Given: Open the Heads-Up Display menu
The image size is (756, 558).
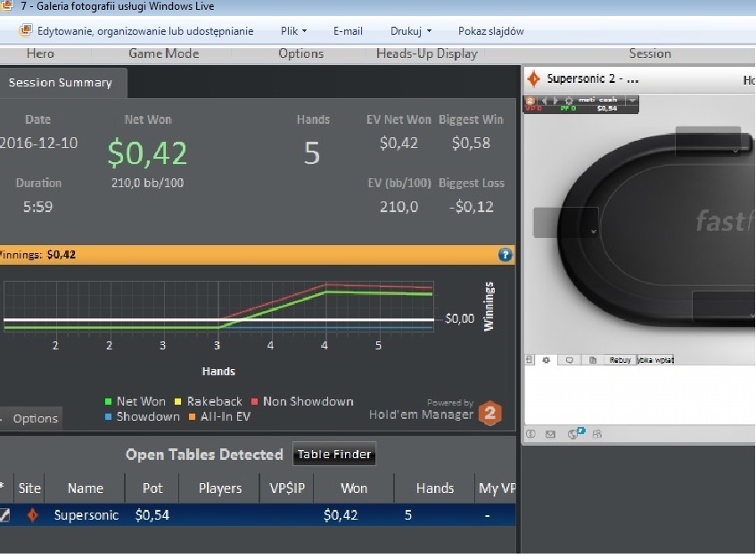Looking at the screenshot, I should [x=427, y=53].
